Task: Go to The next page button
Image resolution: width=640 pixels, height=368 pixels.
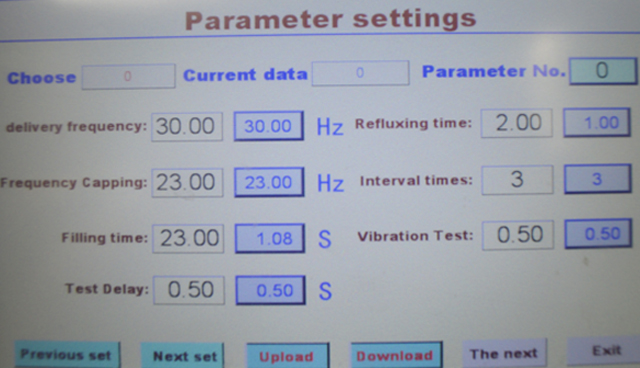Action: [x=504, y=353]
